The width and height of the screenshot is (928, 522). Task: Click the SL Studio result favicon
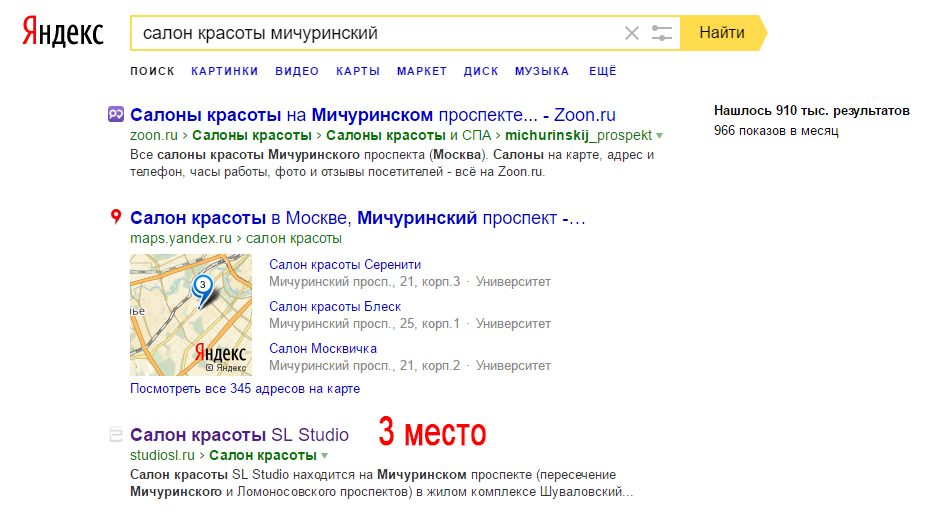tap(116, 434)
